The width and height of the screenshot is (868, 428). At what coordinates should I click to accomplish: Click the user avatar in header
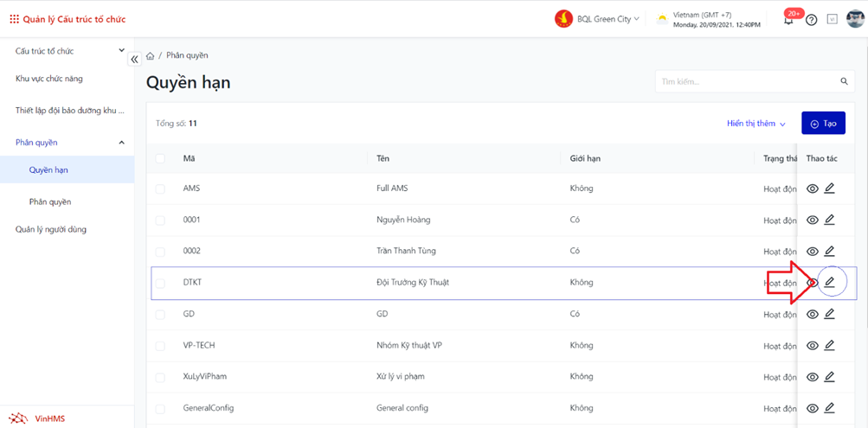(854, 19)
